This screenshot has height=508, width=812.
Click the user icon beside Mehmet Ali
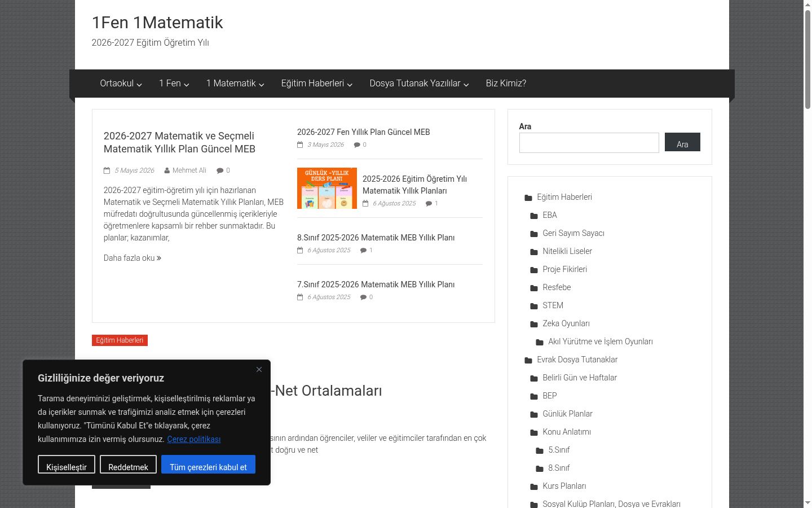[167, 170]
